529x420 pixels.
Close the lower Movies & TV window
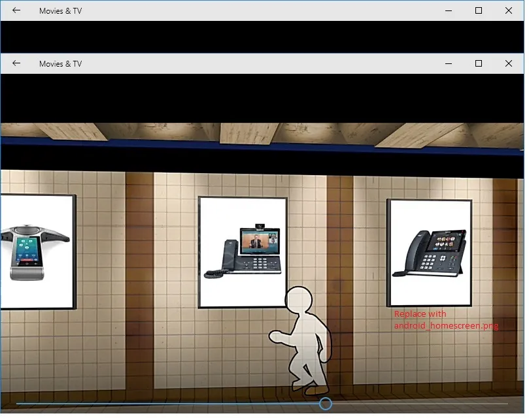click(509, 63)
